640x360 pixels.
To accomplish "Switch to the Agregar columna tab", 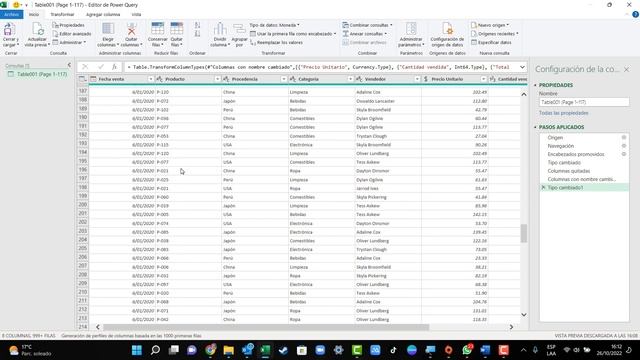I will [x=103, y=14].
